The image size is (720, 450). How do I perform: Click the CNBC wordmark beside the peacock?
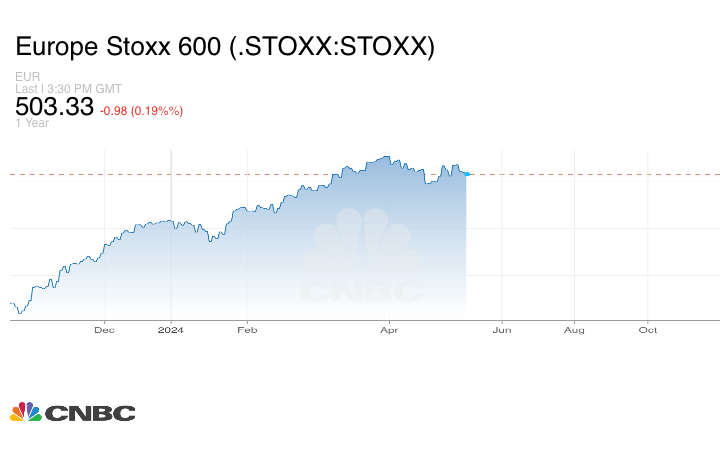click(x=90, y=413)
